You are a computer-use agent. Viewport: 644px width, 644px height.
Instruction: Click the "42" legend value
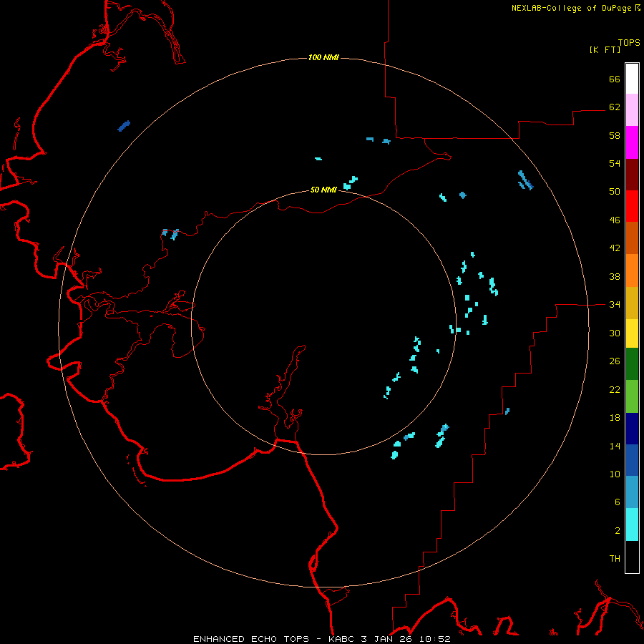tap(615, 248)
